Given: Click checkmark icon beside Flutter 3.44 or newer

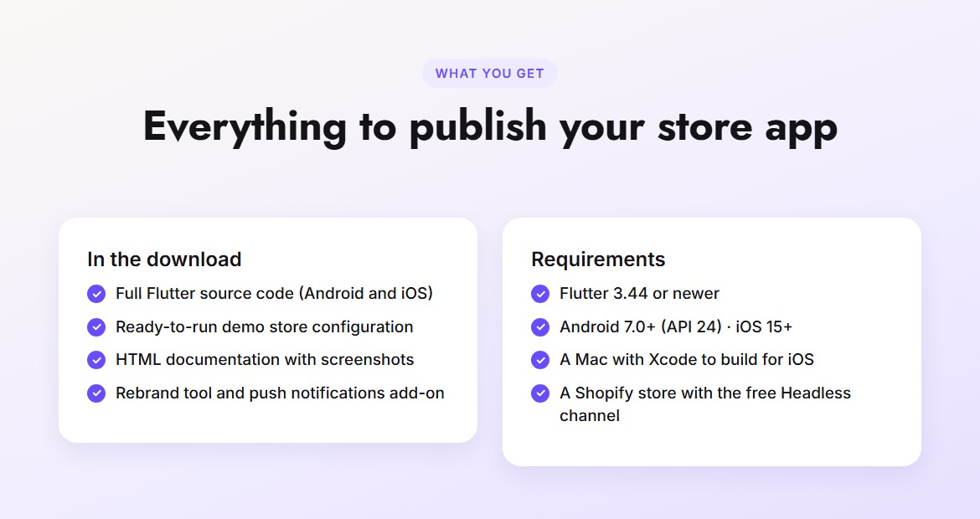Looking at the screenshot, I should tap(540, 294).
